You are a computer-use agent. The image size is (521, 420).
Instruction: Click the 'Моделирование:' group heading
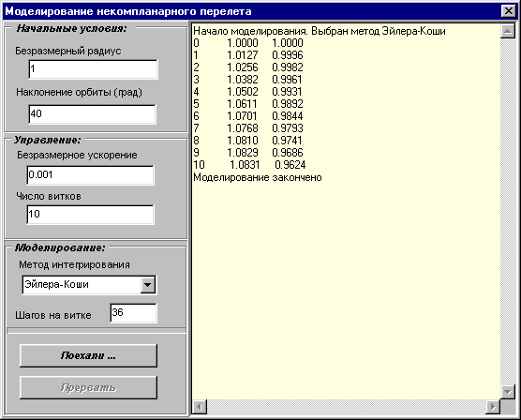pos(60,247)
